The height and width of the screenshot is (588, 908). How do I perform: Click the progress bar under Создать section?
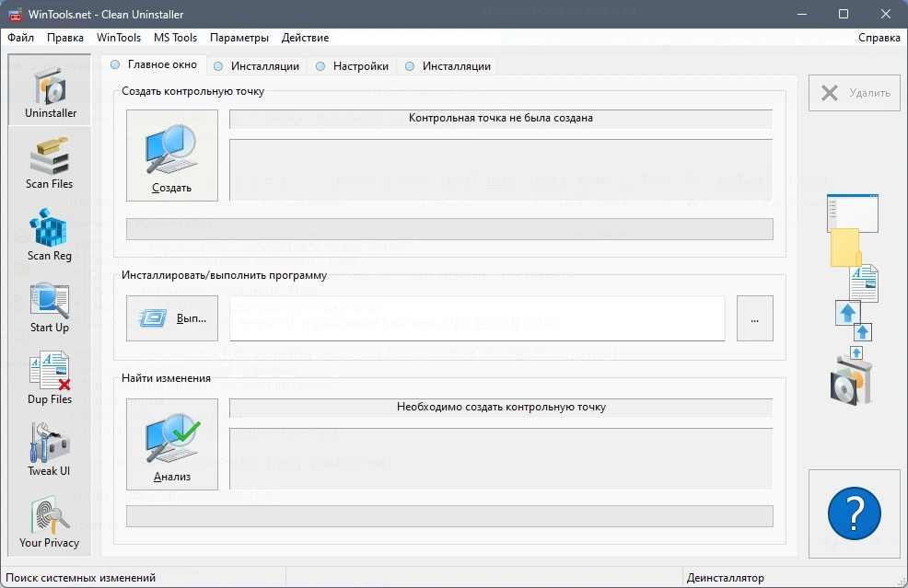pyautogui.click(x=449, y=228)
